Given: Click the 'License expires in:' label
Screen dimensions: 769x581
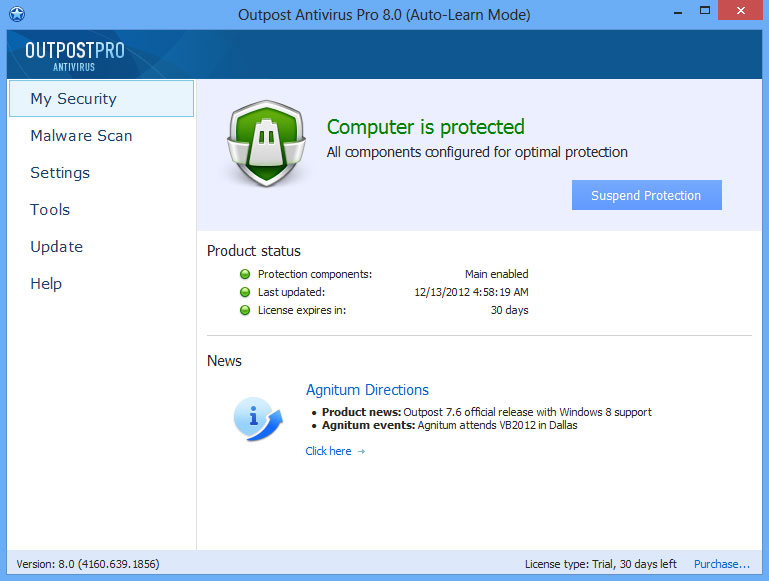Looking at the screenshot, I should pos(302,310).
